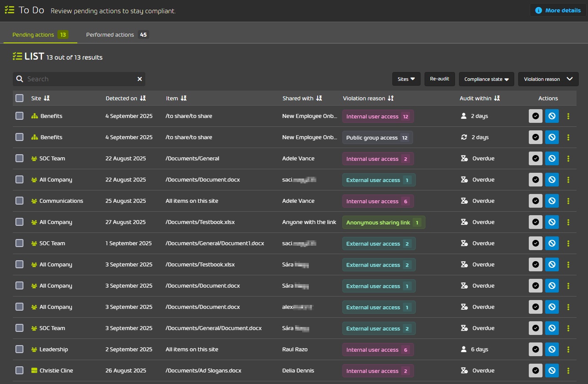Click the recurring audit icon next to 2 days
The image size is (588, 384).
click(464, 137)
